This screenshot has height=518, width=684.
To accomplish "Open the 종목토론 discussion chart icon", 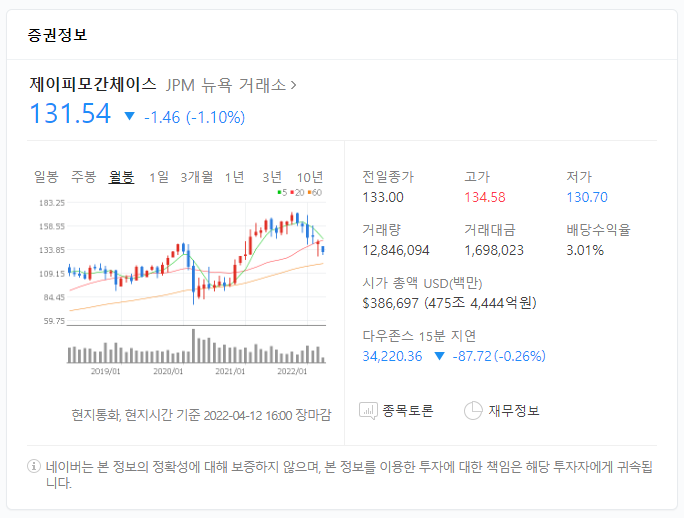I will (x=368, y=411).
